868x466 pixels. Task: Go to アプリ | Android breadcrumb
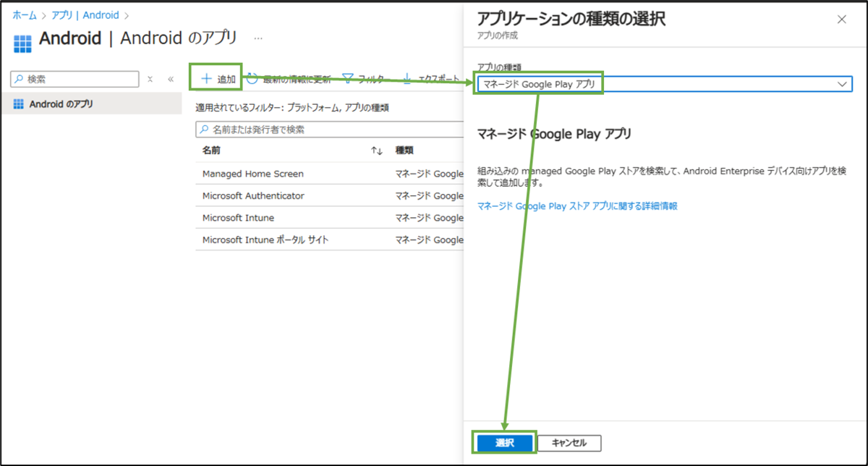(86, 14)
